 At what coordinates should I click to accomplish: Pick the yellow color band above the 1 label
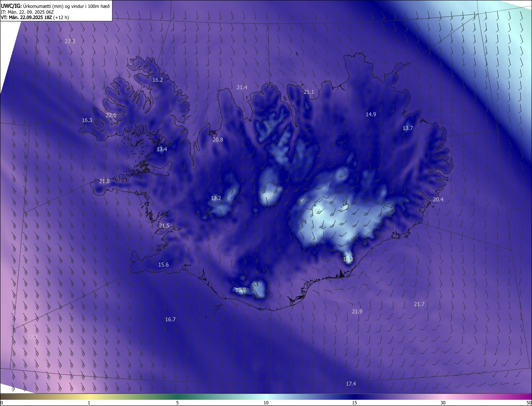tap(89, 397)
